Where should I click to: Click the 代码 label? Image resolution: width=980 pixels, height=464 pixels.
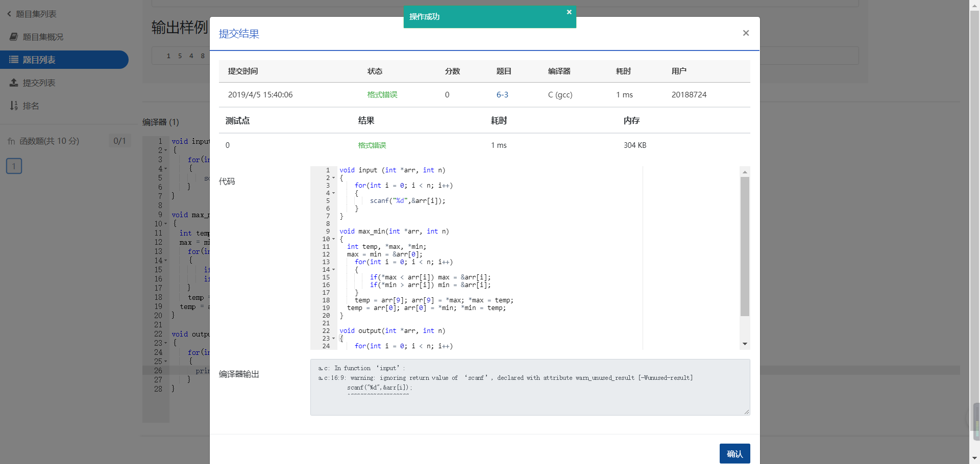coord(227,182)
